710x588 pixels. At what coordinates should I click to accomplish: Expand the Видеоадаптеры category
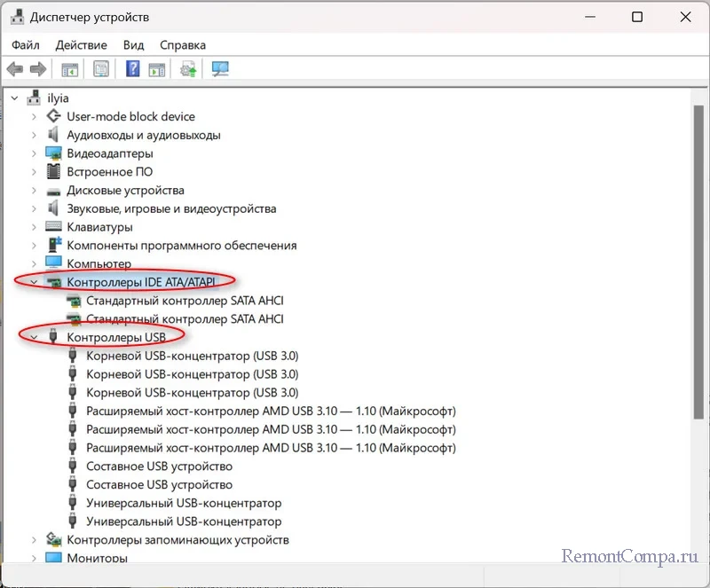(34, 153)
